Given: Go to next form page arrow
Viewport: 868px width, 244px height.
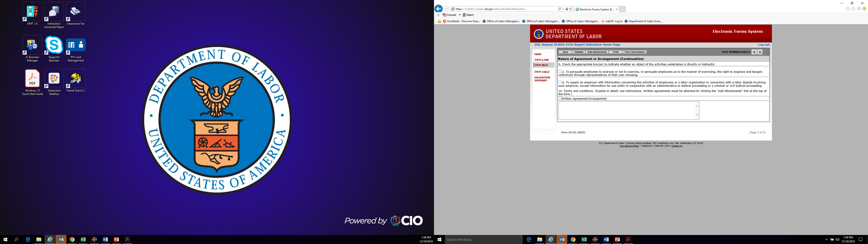Looking at the screenshot, I should 760,52.
